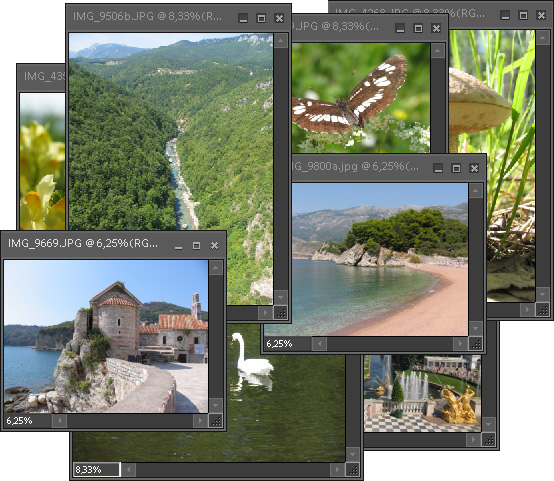Minimize the IMG_9669.JPG window
This screenshot has height=481, width=554.
pos(178,246)
